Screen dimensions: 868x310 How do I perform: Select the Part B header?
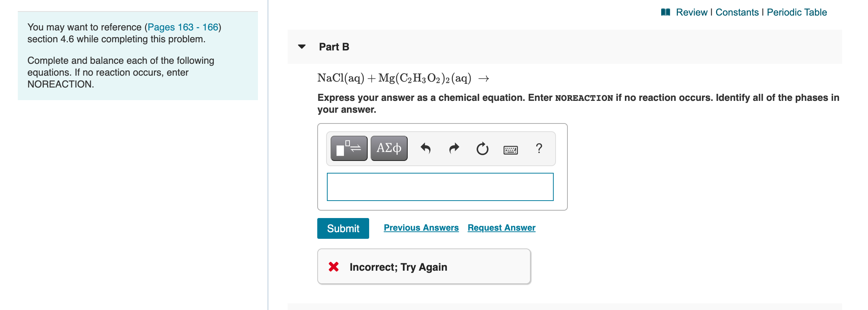coord(333,47)
